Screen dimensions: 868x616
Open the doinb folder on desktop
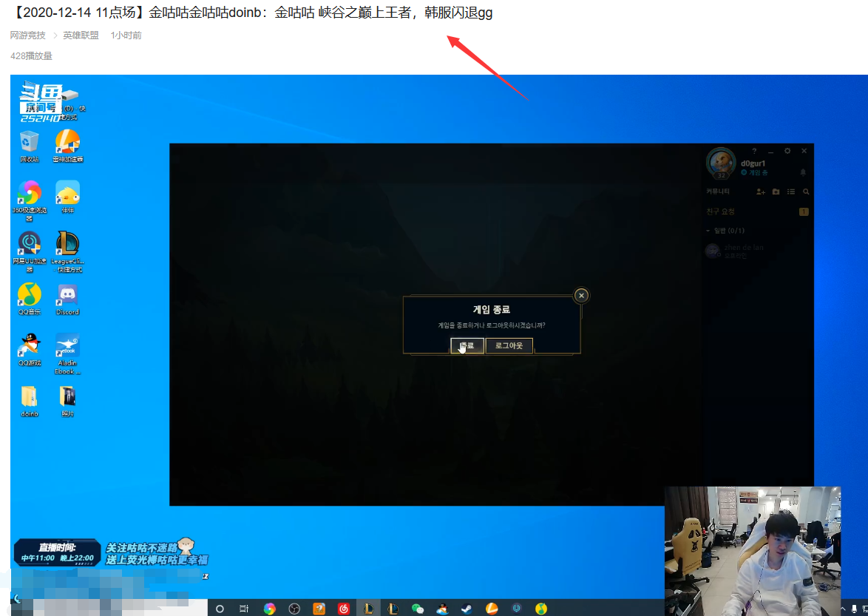(30, 401)
